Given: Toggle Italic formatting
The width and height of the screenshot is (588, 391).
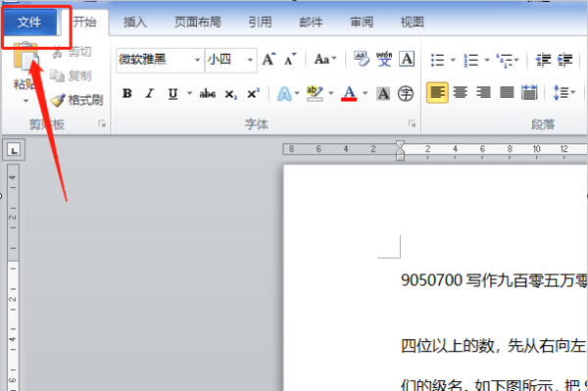Looking at the screenshot, I should click(x=150, y=93).
